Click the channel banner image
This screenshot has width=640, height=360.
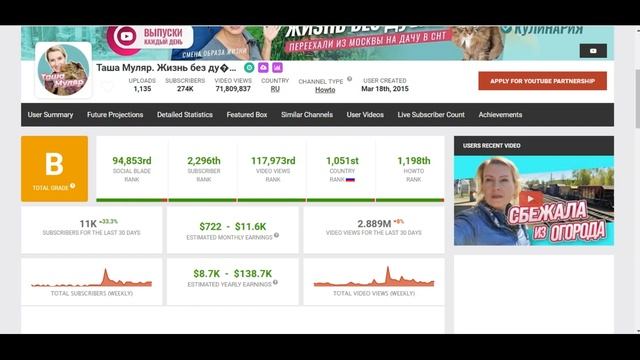point(318,43)
